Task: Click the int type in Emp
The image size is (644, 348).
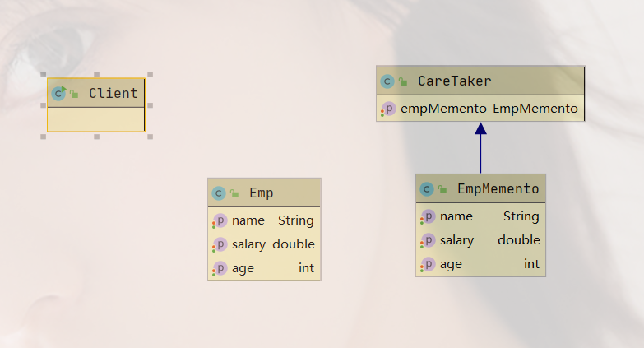Action: point(307,268)
